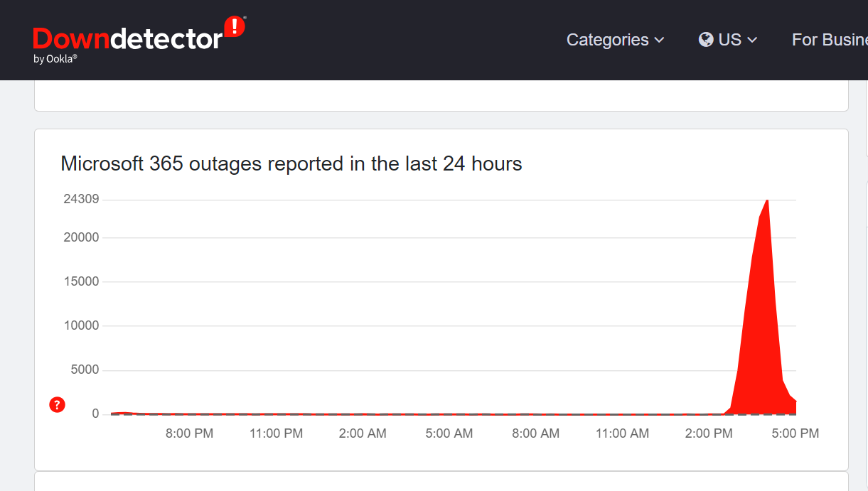868x491 pixels.
Task: Click the 10000 y-axis value label
Action: [x=81, y=325]
